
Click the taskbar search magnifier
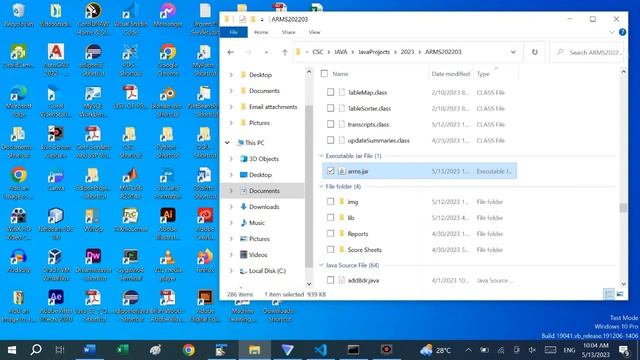pos(36,350)
